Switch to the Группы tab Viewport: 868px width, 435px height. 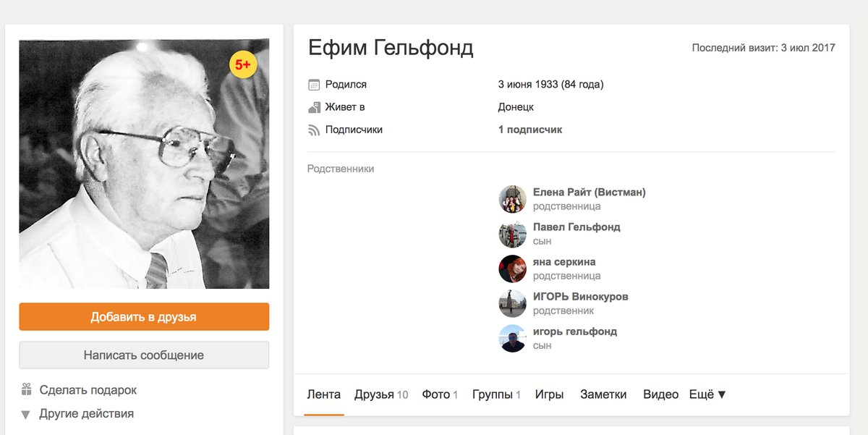click(493, 394)
